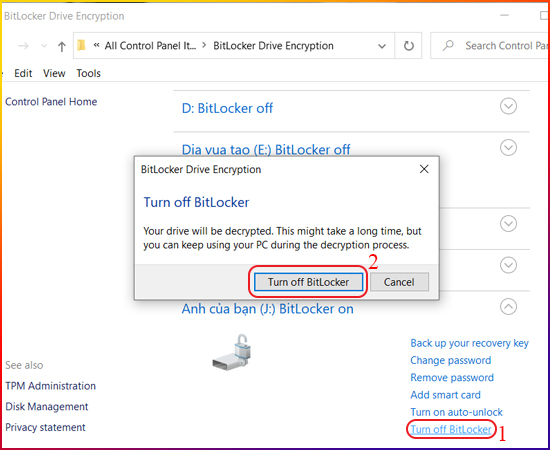This screenshot has height=450, width=550.
Task: Go up one folder level
Action: 62,46
